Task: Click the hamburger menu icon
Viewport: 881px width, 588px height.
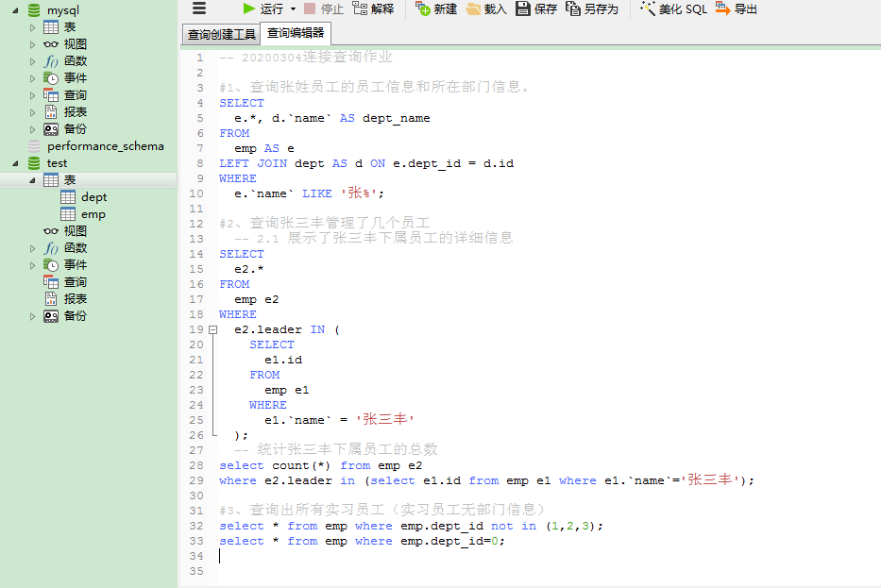Action: 199,8
